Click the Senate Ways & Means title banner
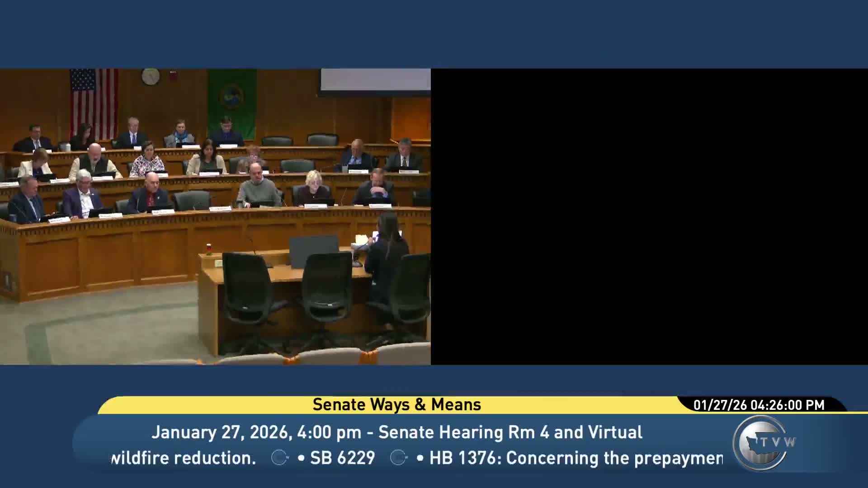Screen dimensions: 868x488 point(396,405)
